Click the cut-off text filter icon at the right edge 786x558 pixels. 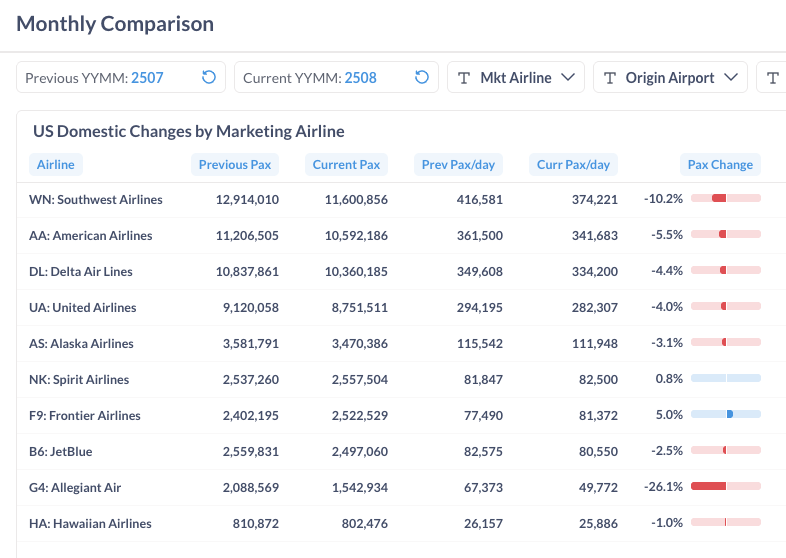(x=772, y=78)
